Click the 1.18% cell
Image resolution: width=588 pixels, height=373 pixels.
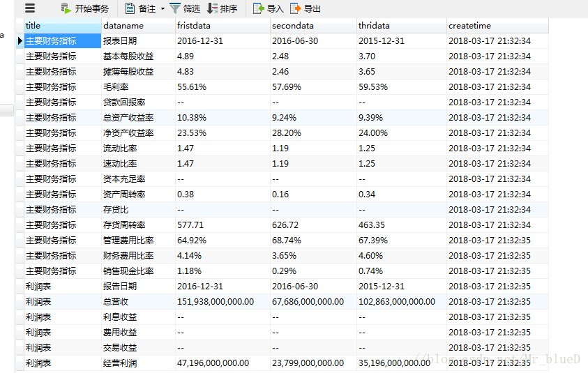223,271
